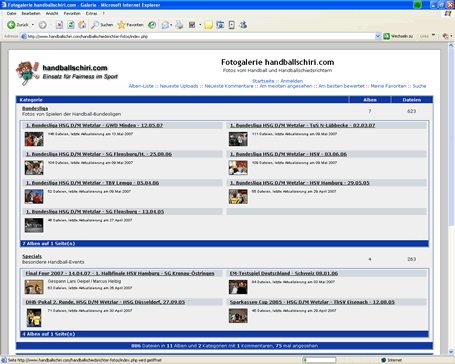Click the Zurück back button
The width and height of the screenshot is (455, 364).
[x=18, y=25]
